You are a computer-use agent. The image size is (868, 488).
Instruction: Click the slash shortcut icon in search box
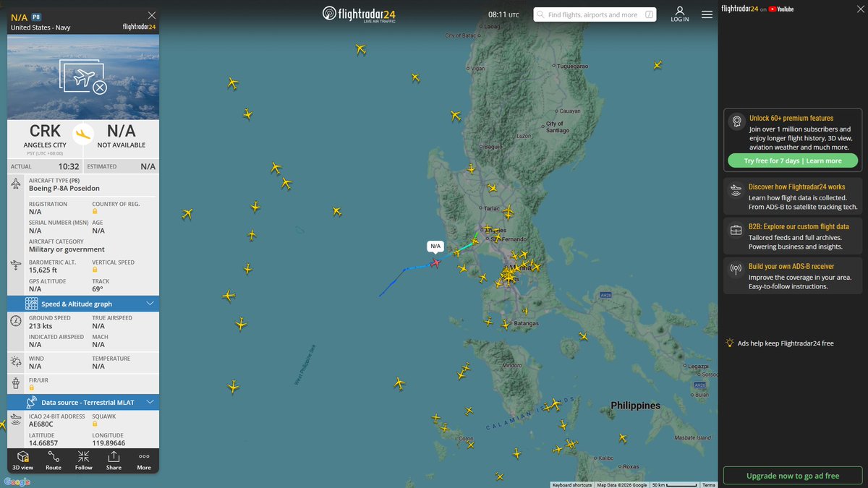pyautogui.click(x=649, y=14)
